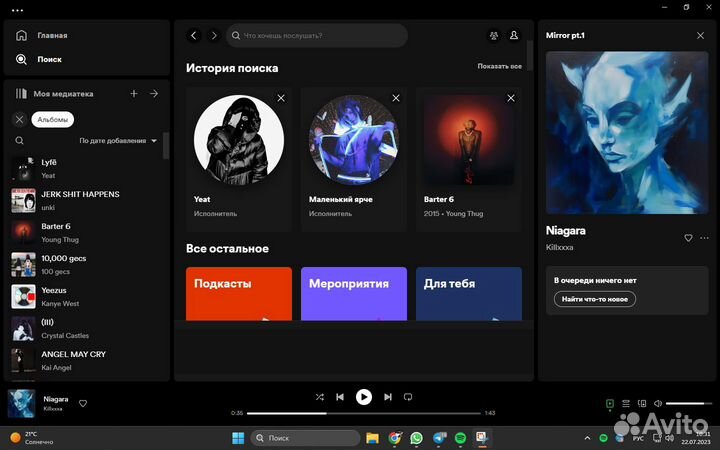Open the three-dots app menu
720x450 pixels.
[17, 10]
